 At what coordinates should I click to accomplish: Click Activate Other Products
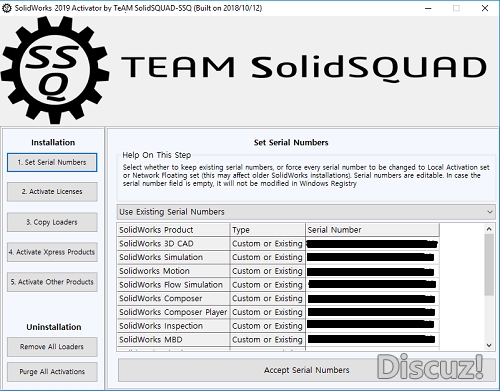click(52, 282)
